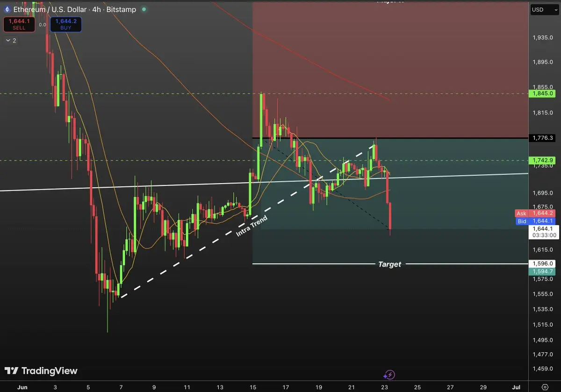
Task: Click the Jul label on time axis
Action: click(x=517, y=387)
